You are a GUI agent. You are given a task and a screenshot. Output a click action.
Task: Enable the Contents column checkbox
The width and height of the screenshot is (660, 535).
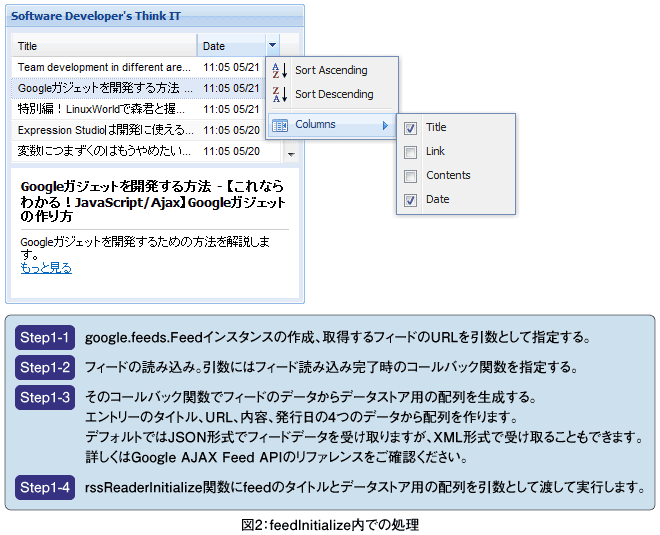(x=410, y=176)
